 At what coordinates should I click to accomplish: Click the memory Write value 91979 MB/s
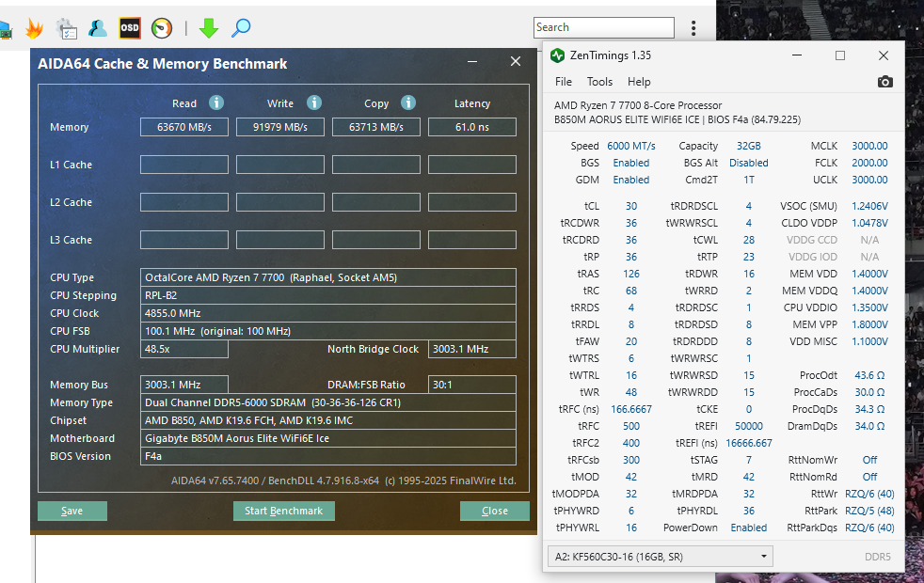click(280, 127)
